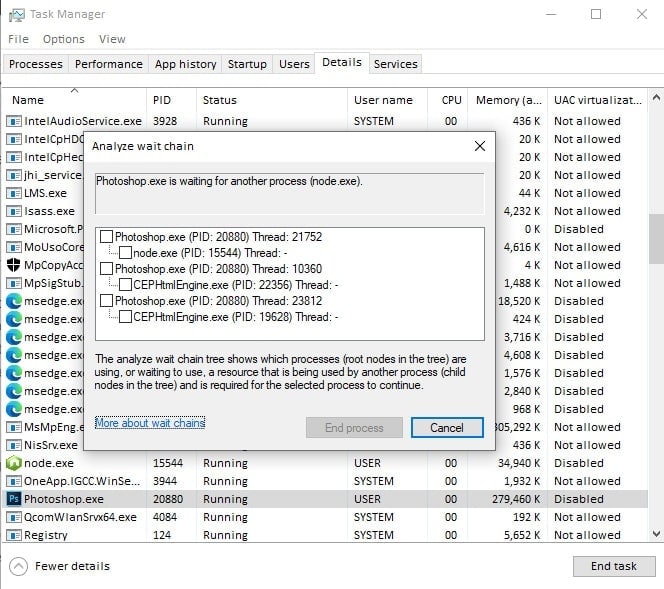Select the Photoshop.exe process row
Screen dimensions: 664x589
click(x=325, y=499)
